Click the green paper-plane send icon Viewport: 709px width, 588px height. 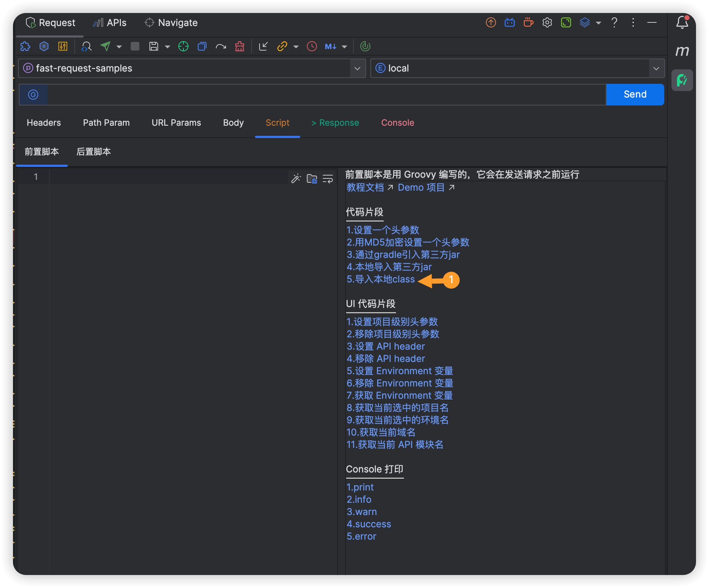[x=105, y=46]
